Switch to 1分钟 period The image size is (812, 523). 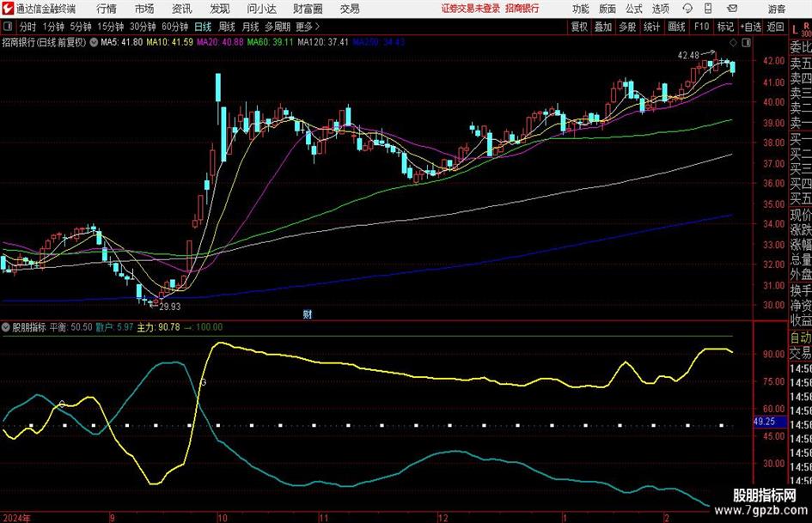[52, 27]
